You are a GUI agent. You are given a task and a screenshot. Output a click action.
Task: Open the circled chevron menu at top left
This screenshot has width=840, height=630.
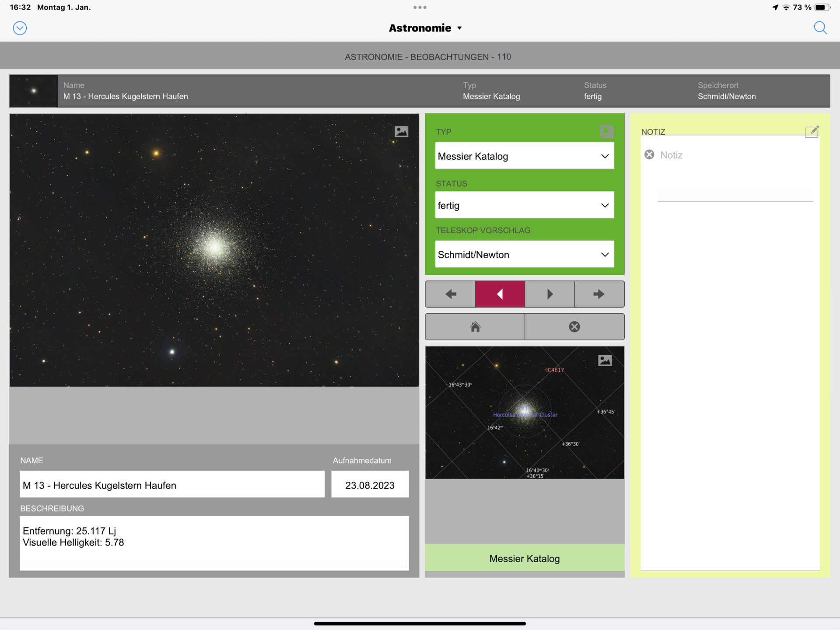pyautogui.click(x=20, y=28)
